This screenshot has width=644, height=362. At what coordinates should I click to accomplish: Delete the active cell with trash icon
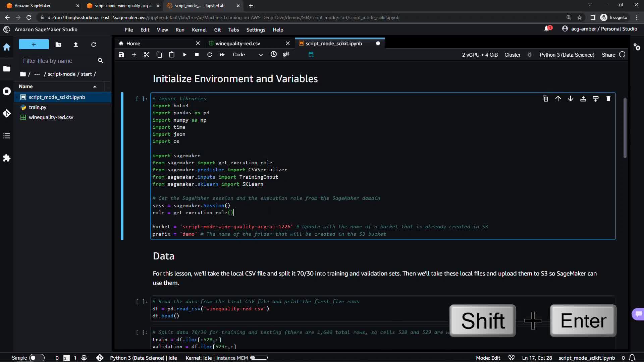point(608,99)
